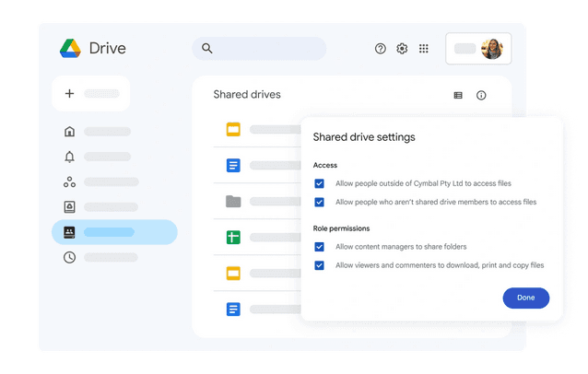Open the gray folder item in the list
The height and width of the screenshot is (374, 588).
tap(257, 201)
